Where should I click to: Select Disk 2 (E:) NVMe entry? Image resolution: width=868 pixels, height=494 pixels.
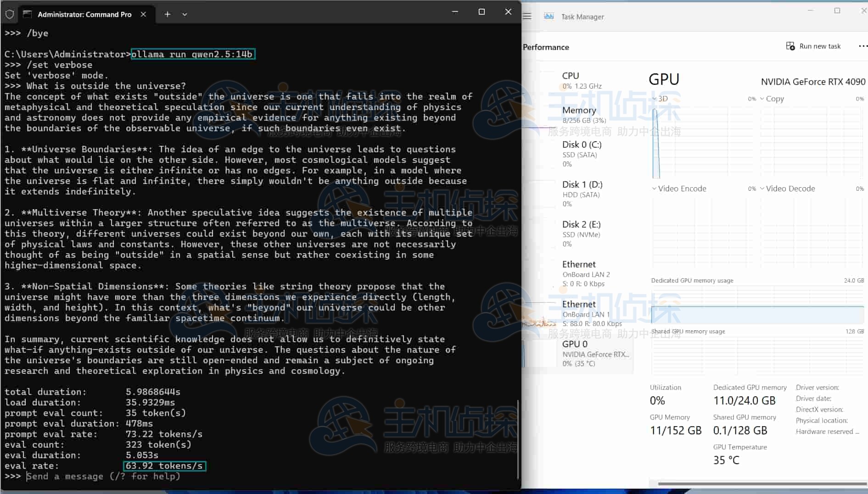tap(581, 233)
